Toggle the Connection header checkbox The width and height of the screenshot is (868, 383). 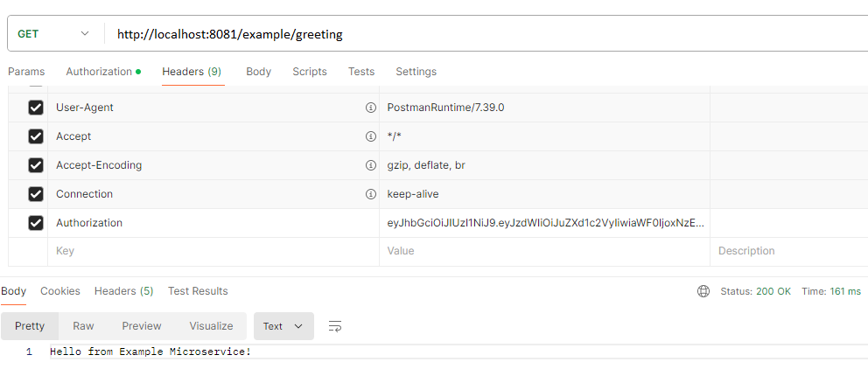click(36, 194)
